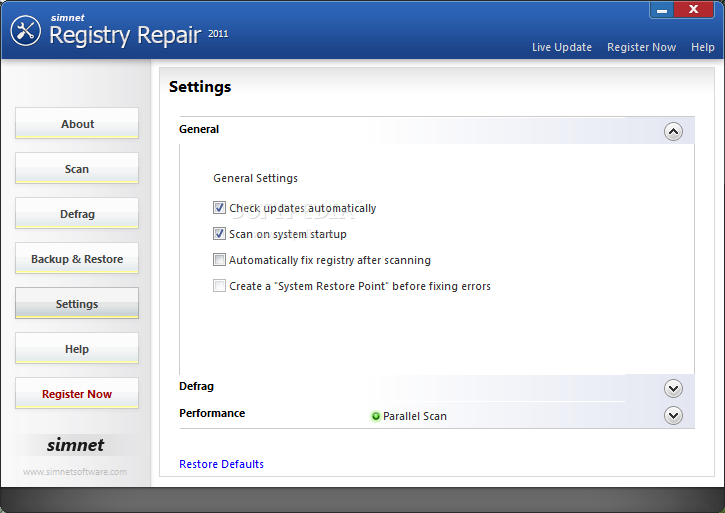Viewport: 725px width, 513px height.
Task: Disable Scan on system startup checkbox
Action: coord(219,234)
